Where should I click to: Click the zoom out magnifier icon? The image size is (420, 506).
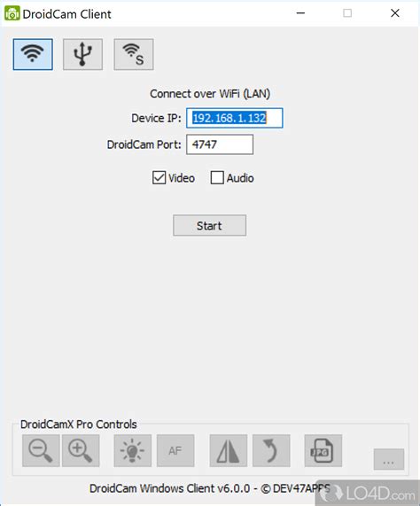(41, 450)
